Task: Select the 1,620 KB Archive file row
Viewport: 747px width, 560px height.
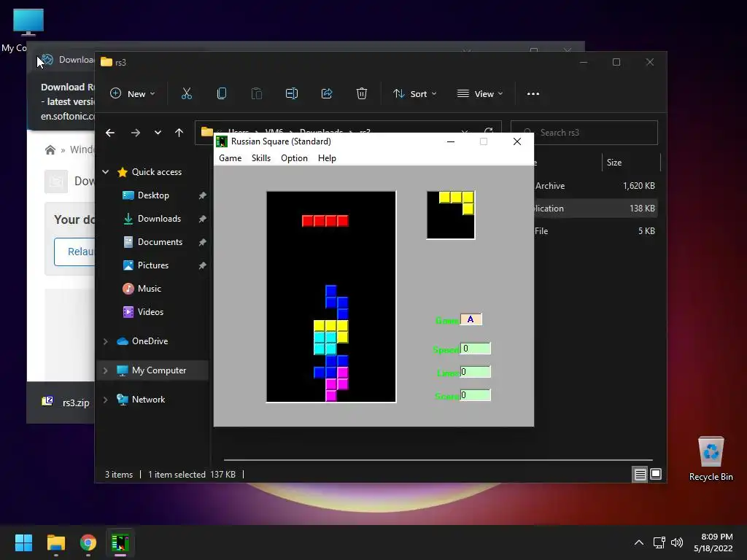Action: tap(595, 186)
